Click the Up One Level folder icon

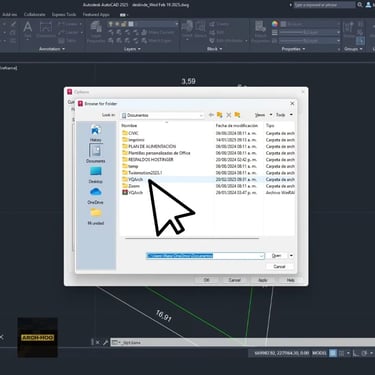tap(220, 115)
